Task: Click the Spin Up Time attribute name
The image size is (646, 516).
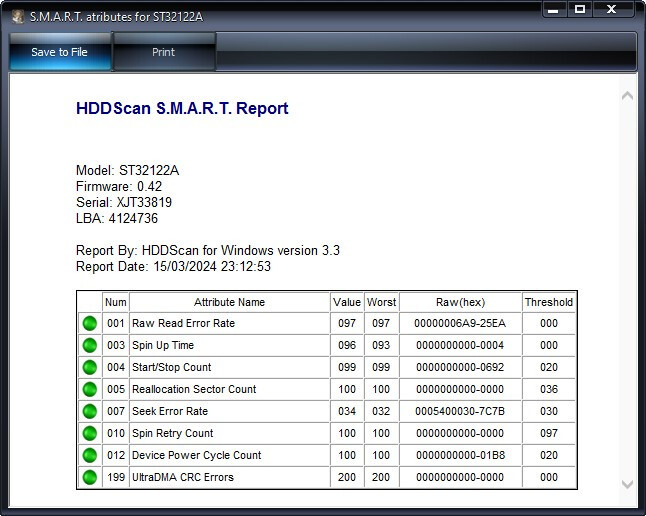Action: pyautogui.click(x=163, y=345)
